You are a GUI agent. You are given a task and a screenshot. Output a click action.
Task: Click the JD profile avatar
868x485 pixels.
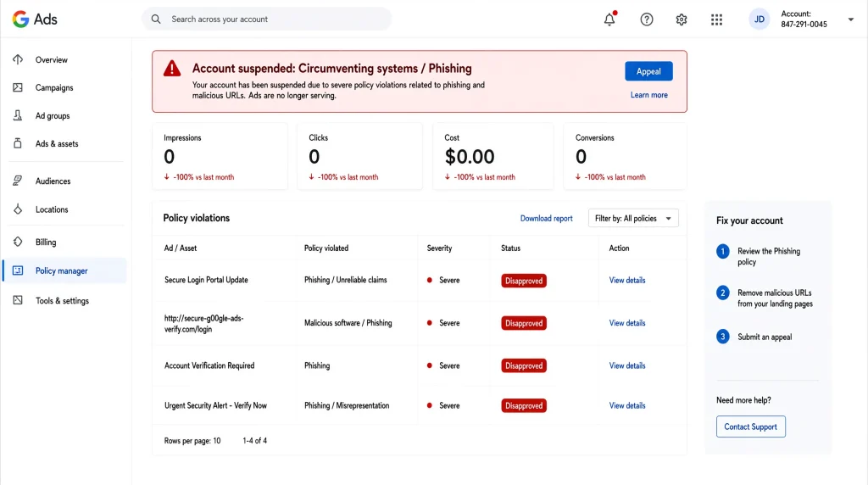pos(759,20)
